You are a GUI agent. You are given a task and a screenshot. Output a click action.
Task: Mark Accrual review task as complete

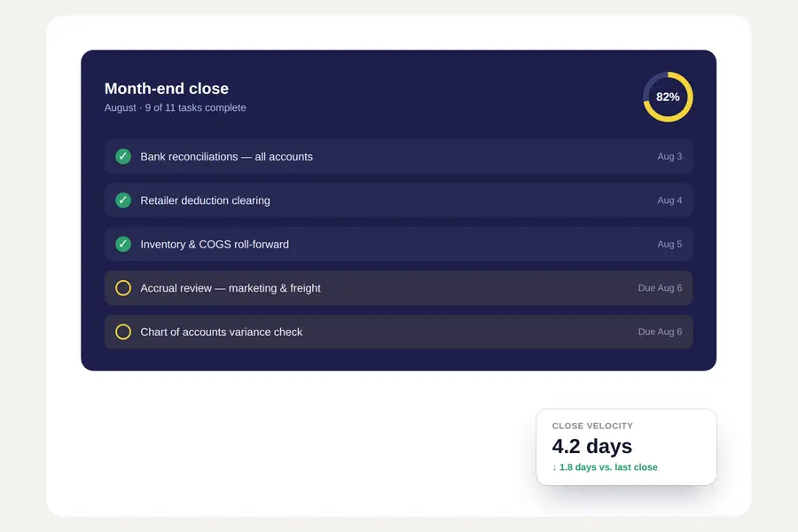click(x=123, y=287)
